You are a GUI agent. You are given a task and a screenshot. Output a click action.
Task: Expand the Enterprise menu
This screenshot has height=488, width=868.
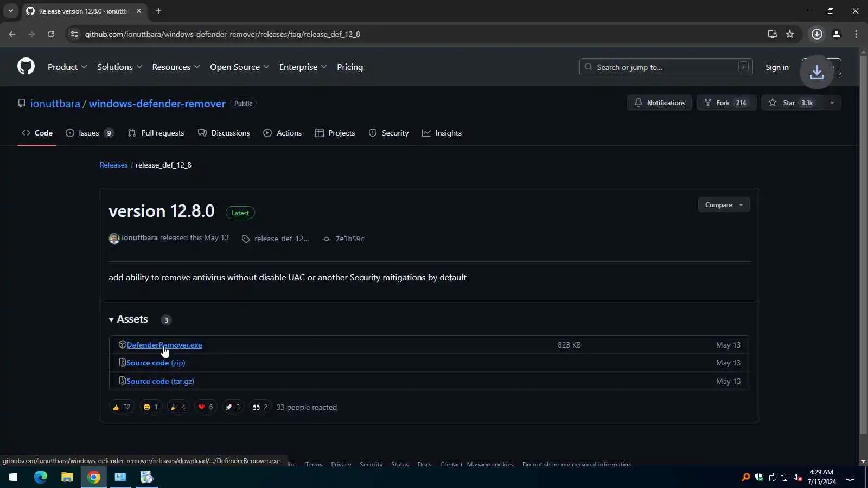click(303, 67)
